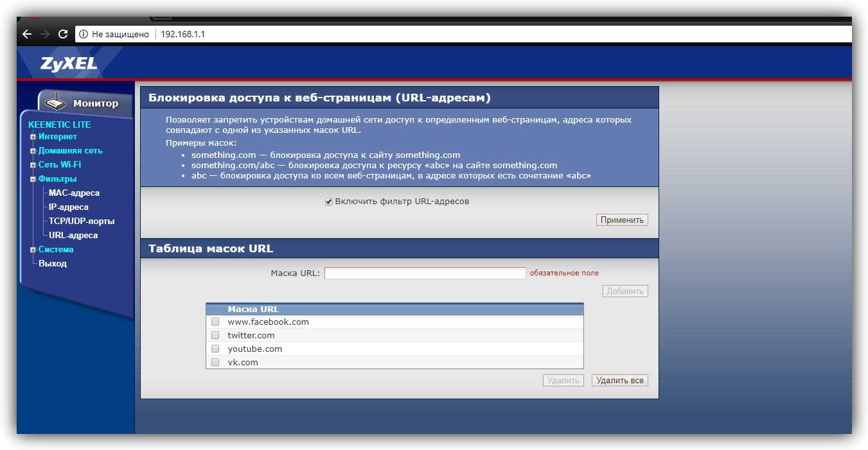868x450 pixels.
Task: Click the browser forward arrow
Action: point(44,34)
